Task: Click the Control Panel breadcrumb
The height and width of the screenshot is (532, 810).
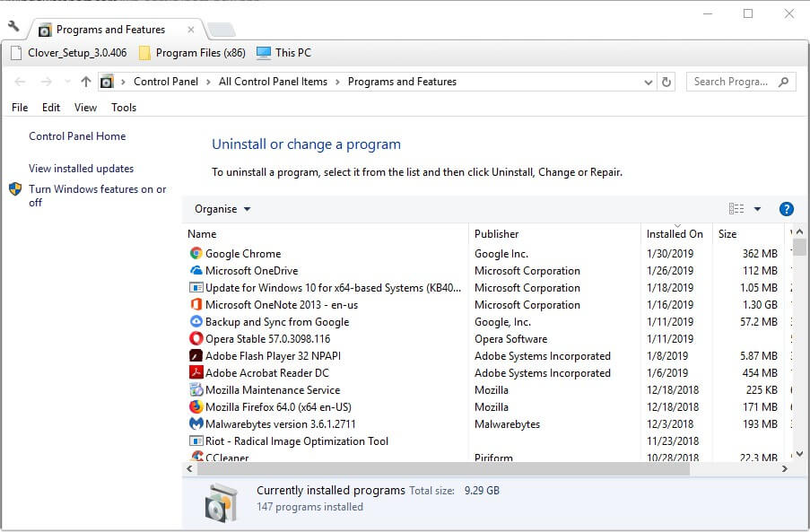Action: (x=166, y=82)
